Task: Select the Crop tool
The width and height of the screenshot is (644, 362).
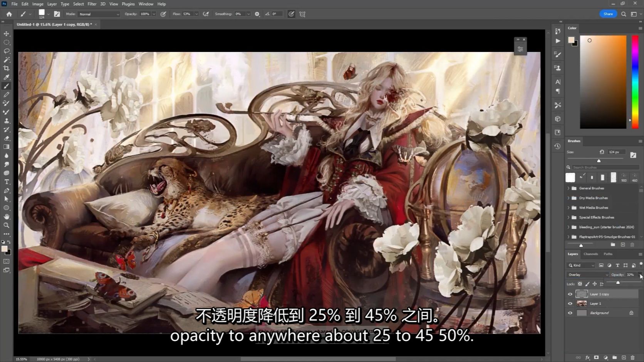Action: tap(7, 68)
